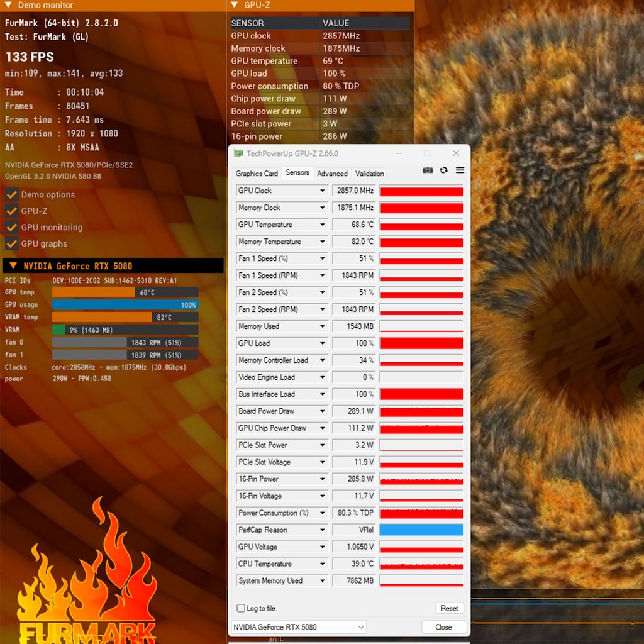Open the Advanced tab
This screenshot has width=644, height=644.
(332, 174)
